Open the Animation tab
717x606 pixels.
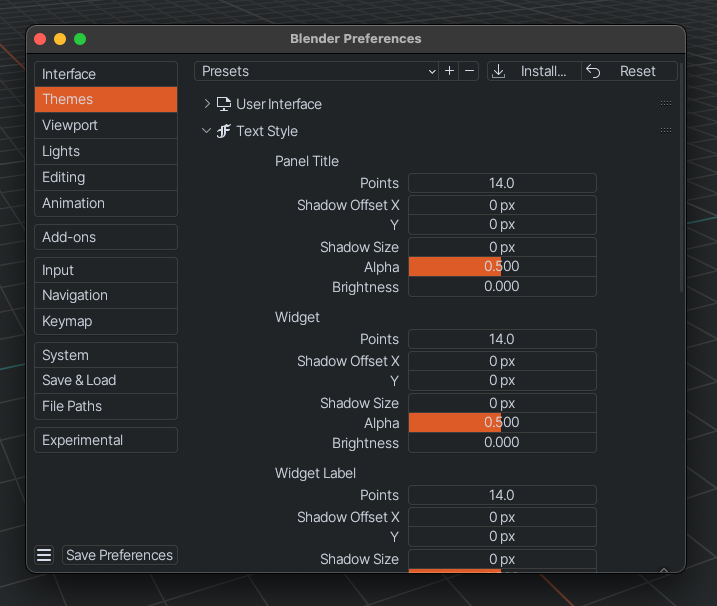click(x=106, y=204)
